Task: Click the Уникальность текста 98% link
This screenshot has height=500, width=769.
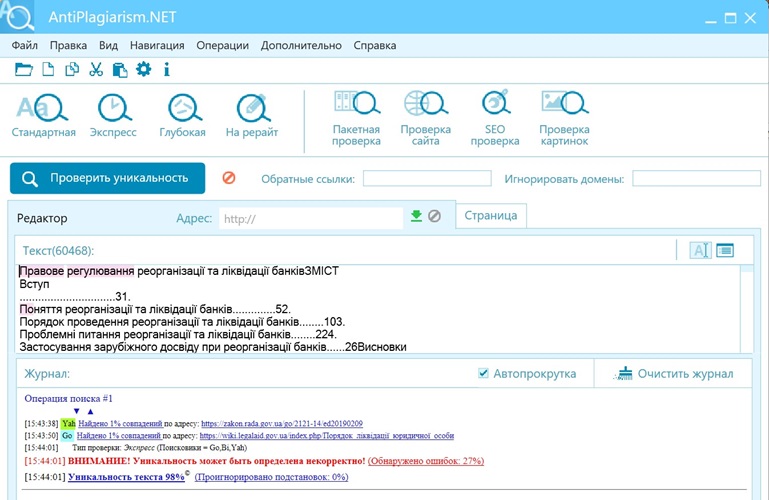Action: 126,476
